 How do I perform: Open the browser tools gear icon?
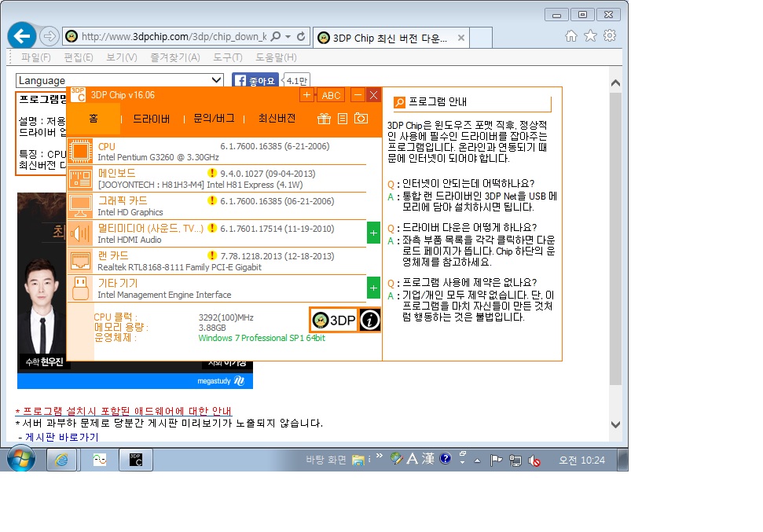610,35
